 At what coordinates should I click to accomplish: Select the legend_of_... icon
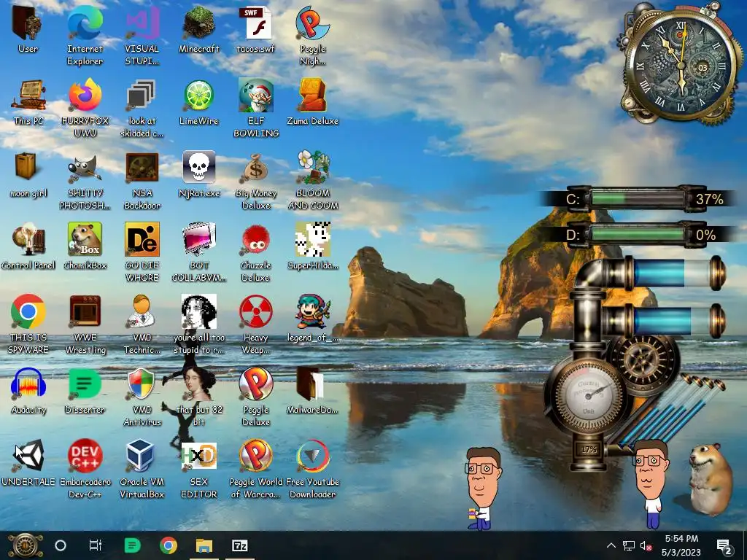[x=312, y=312]
